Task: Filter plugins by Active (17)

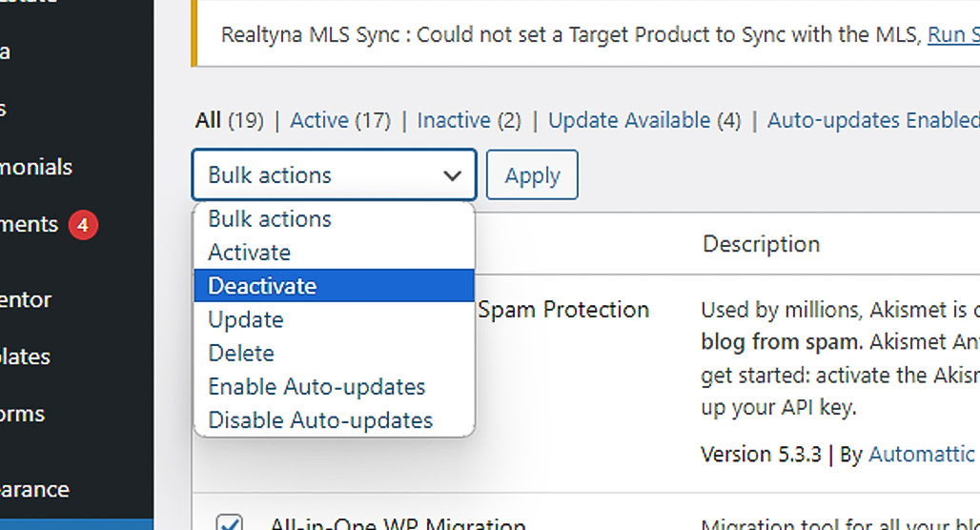Action: point(340,120)
